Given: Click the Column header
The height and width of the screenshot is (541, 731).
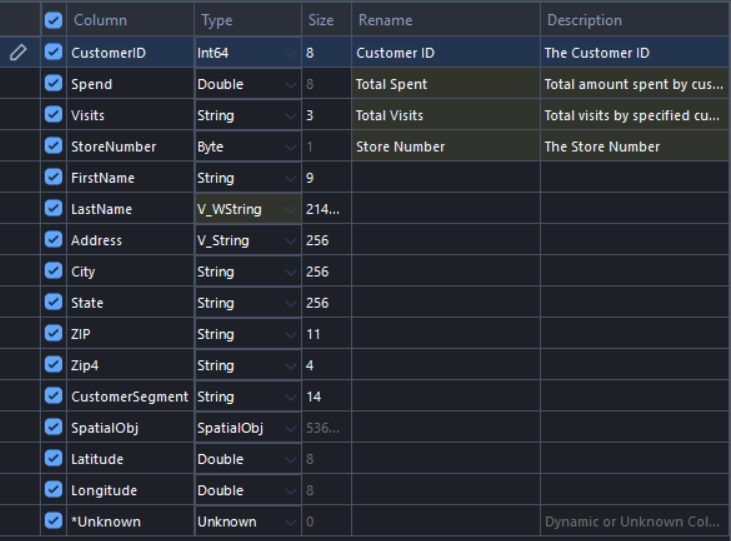Looking at the screenshot, I should pyautogui.click(x=100, y=20).
